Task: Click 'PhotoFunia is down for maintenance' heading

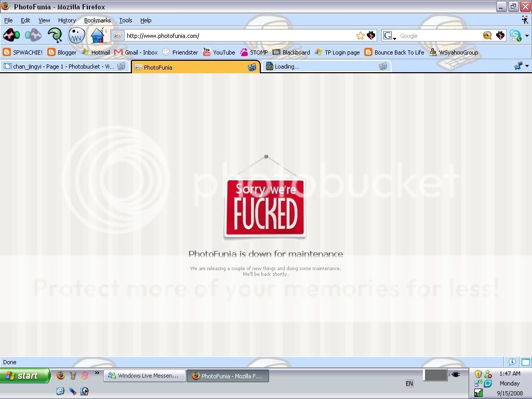Action: (x=265, y=254)
